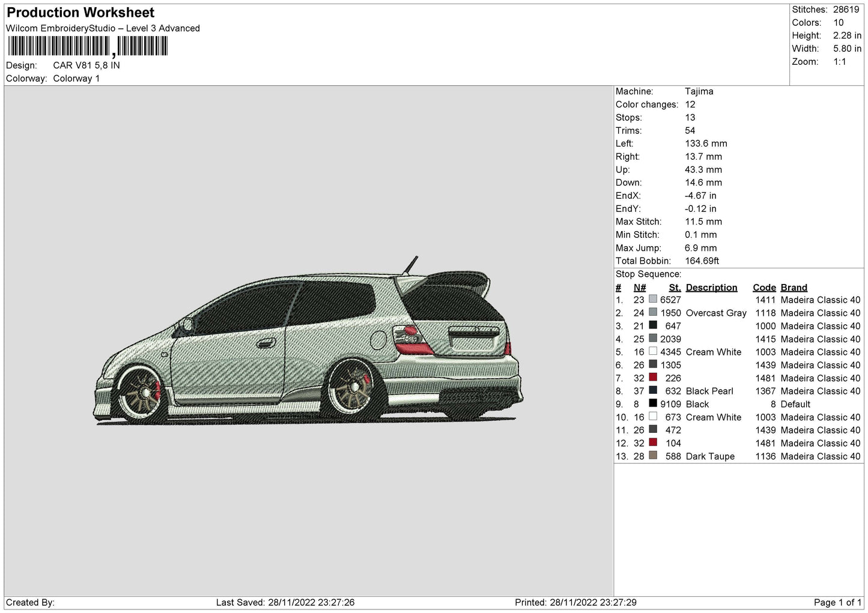The width and height of the screenshot is (868, 613).
Task: Click the Black Pearl color swatch
Action: [652, 390]
